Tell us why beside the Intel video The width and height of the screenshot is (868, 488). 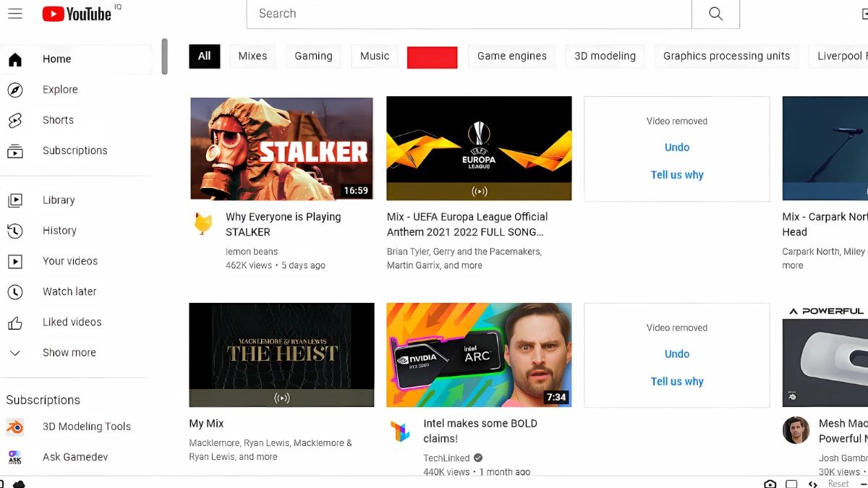677,382
